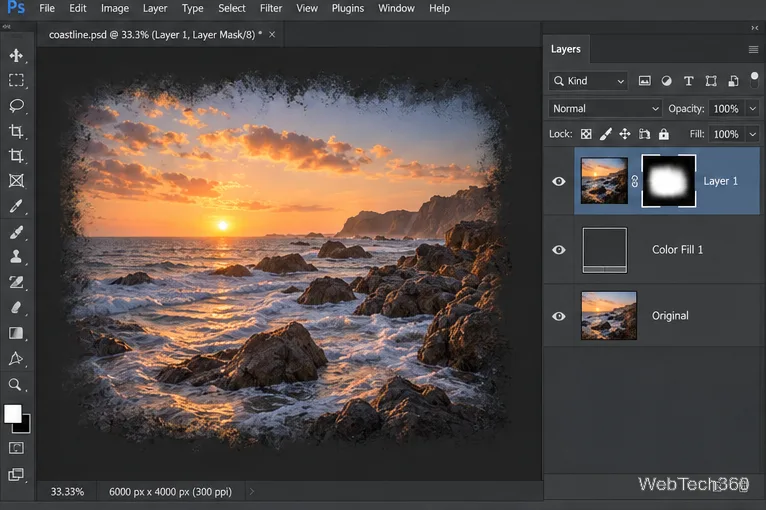Hide Layer 1 visibility eye
This screenshot has height=510, width=766.
(x=559, y=181)
